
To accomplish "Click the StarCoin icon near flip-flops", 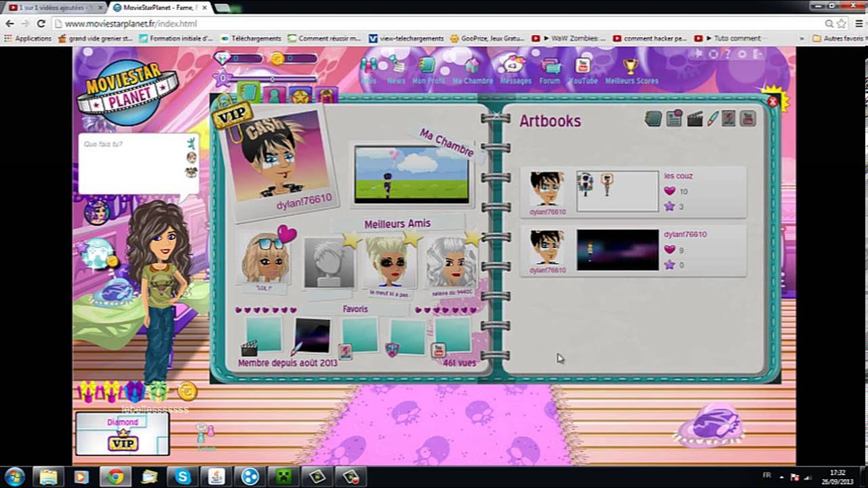I will point(187,391).
